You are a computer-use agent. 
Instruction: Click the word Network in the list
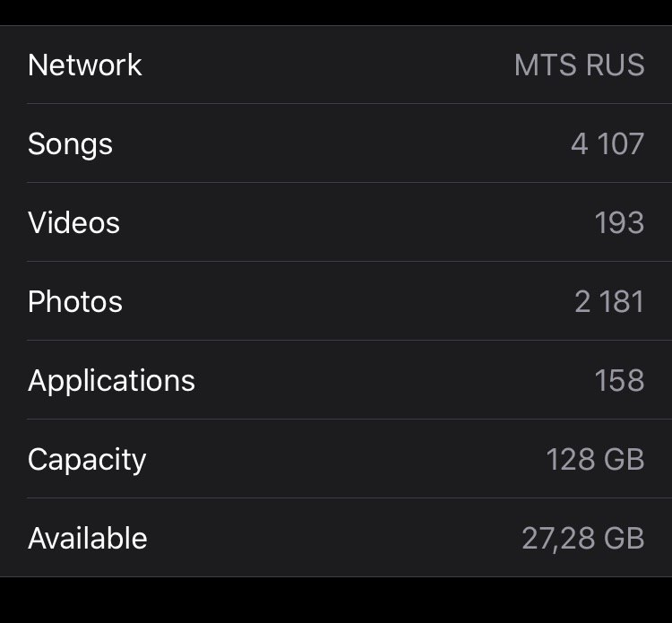[x=84, y=65]
